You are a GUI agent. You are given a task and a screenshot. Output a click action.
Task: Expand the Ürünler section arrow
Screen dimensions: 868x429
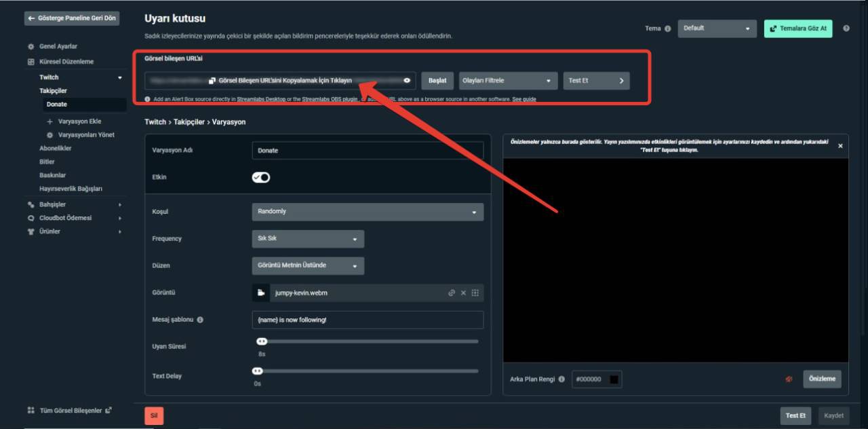tap(120, 231)
